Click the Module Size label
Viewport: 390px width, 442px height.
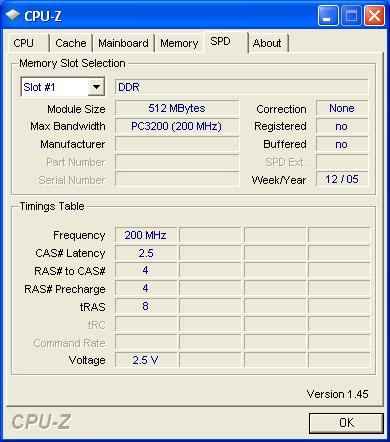coord(76,109)
